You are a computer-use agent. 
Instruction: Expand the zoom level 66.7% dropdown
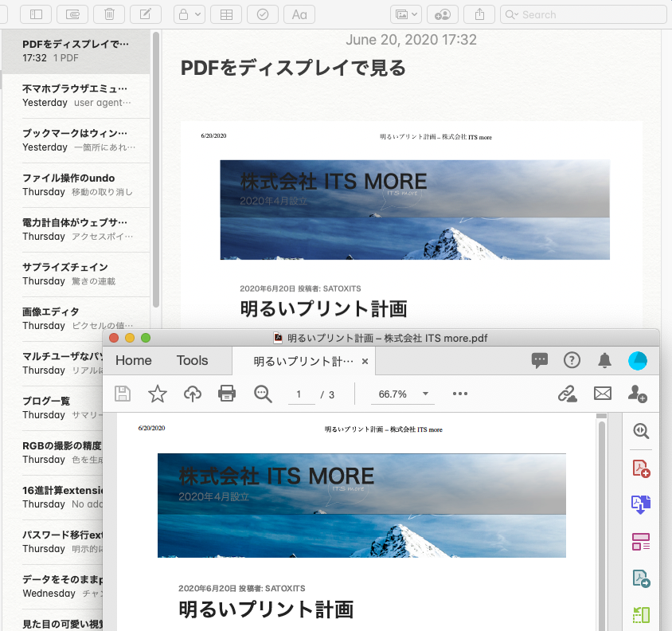tap(426, 394)
